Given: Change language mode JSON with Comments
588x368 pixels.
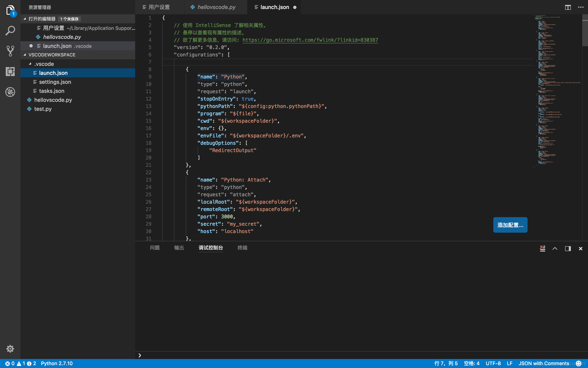Looking at the screenshot, I should (x=544, y=363).
